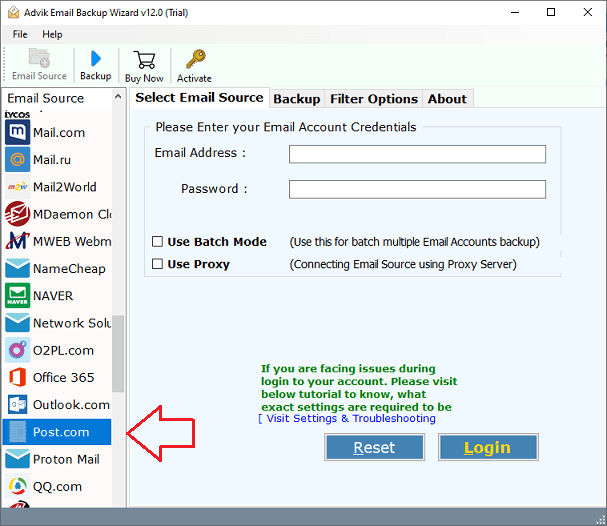
Task: Toggle the Use Proxy checkbox
Action: 158,265
